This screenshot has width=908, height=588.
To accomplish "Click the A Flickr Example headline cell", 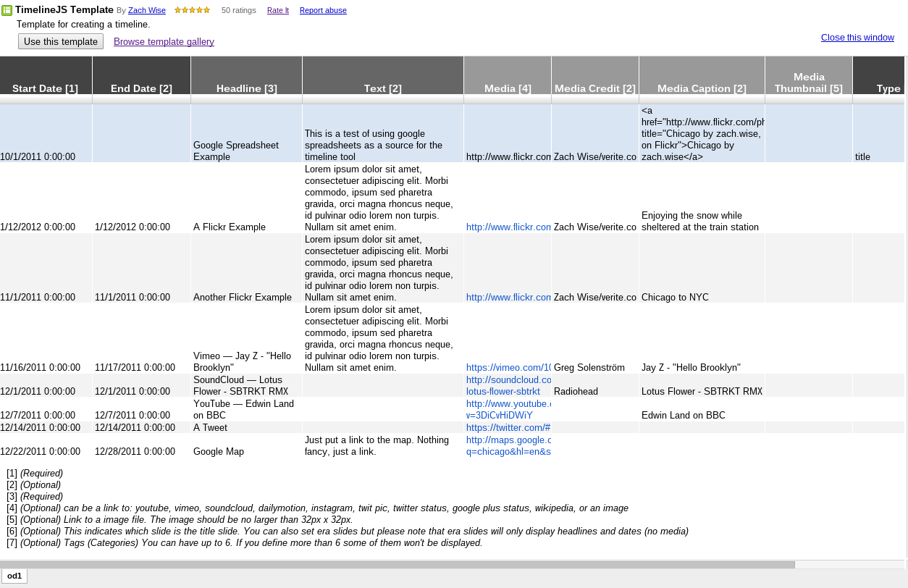I will point(246,198).
